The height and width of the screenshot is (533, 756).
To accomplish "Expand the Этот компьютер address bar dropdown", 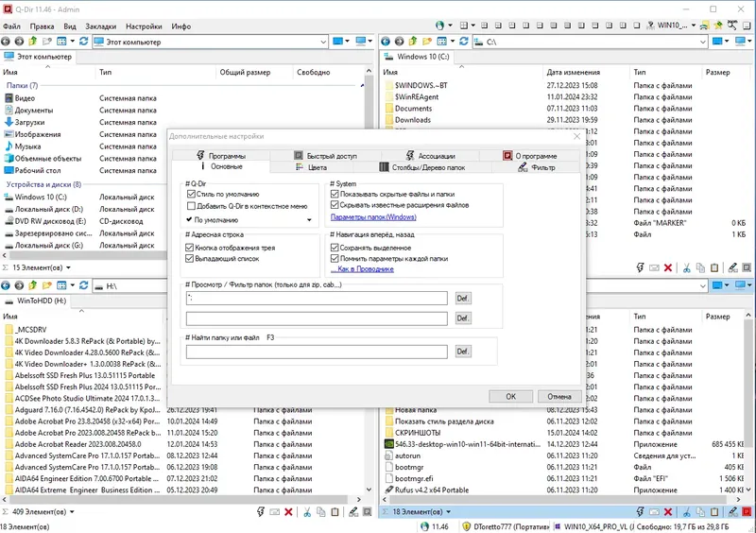I will tap(323, 42).
